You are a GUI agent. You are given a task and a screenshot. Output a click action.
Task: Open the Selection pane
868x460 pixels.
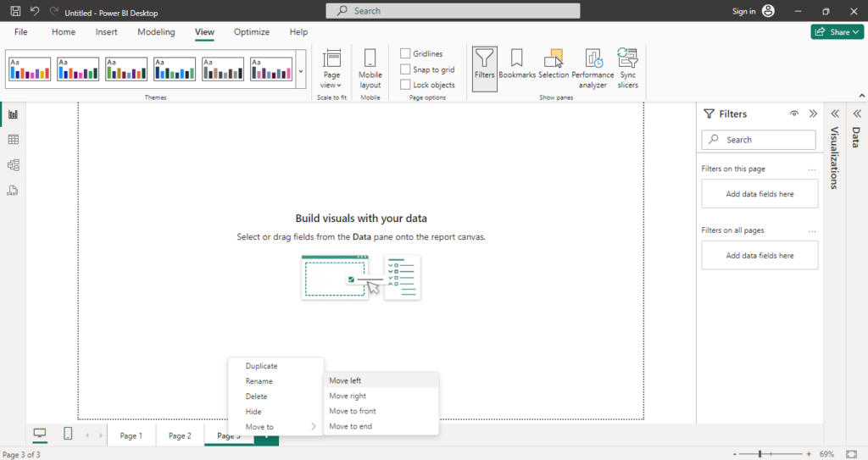point(554,64)
